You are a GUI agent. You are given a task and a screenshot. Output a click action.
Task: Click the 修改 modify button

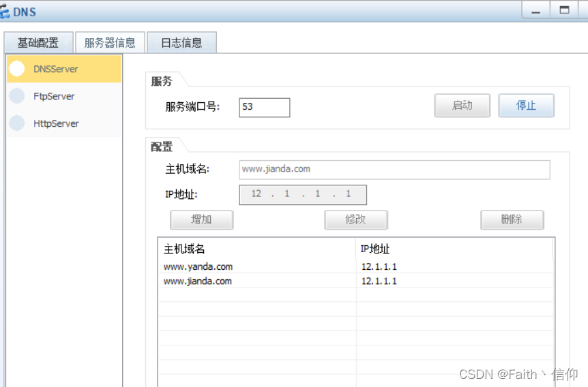coord(356,220)
